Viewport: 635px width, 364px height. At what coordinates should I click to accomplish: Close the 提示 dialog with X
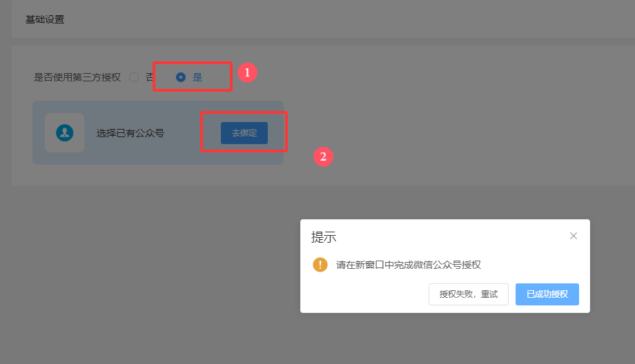coord(574,236)
